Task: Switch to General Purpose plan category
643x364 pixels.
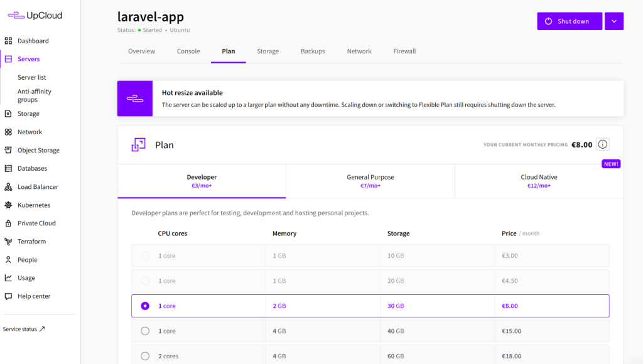Action: [x=370, y=181]
